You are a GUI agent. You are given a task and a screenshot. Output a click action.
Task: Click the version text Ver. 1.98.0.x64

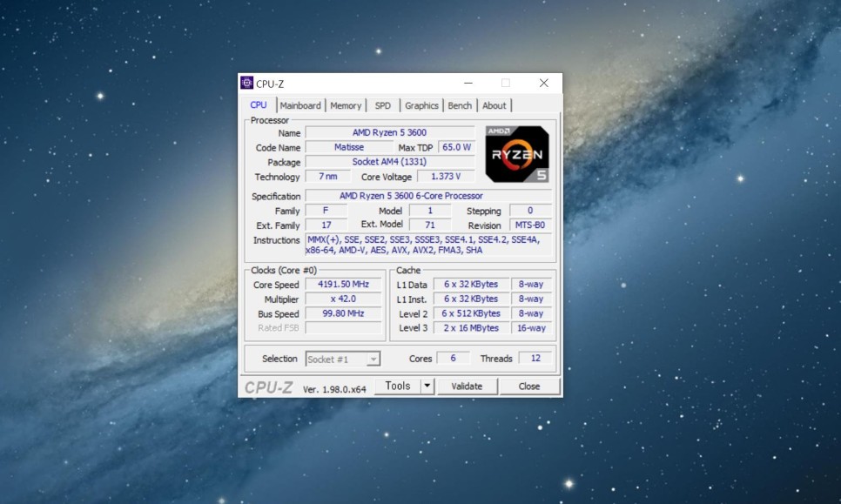[334, 389]
